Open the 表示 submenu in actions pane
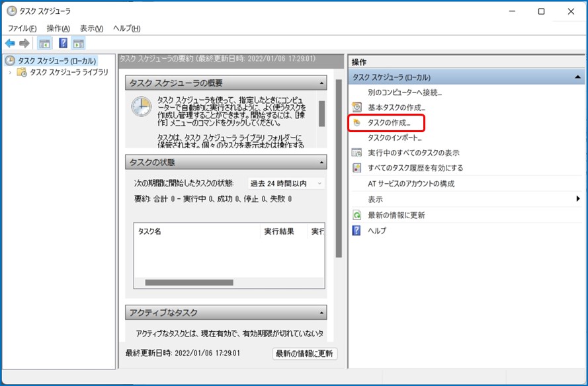Screen dimensions: 588x386 pyautogui.click(x=577, y=200)
